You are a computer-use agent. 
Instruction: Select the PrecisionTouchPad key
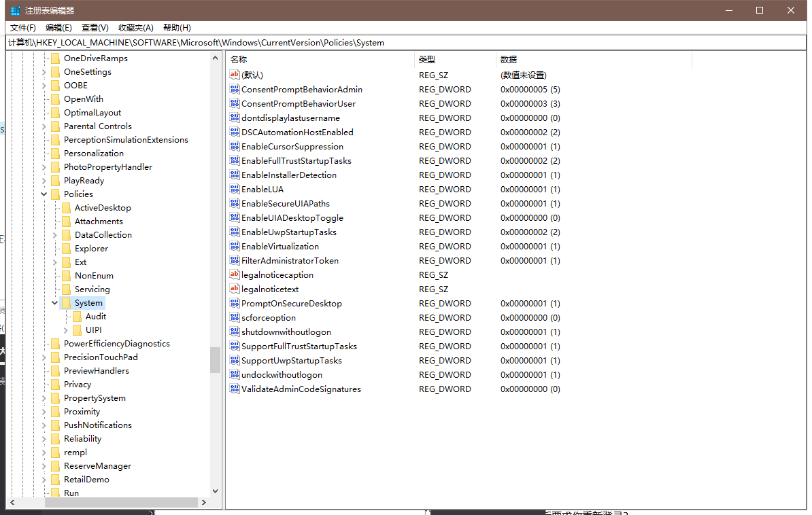[x=101, y=357]
